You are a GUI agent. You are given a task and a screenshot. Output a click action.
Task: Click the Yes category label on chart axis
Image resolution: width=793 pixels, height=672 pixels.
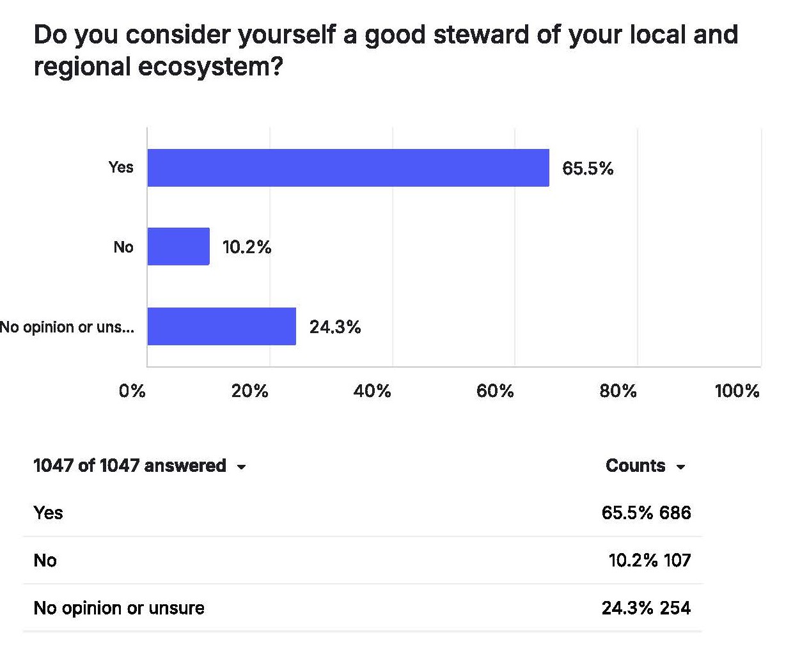[121, 168]
